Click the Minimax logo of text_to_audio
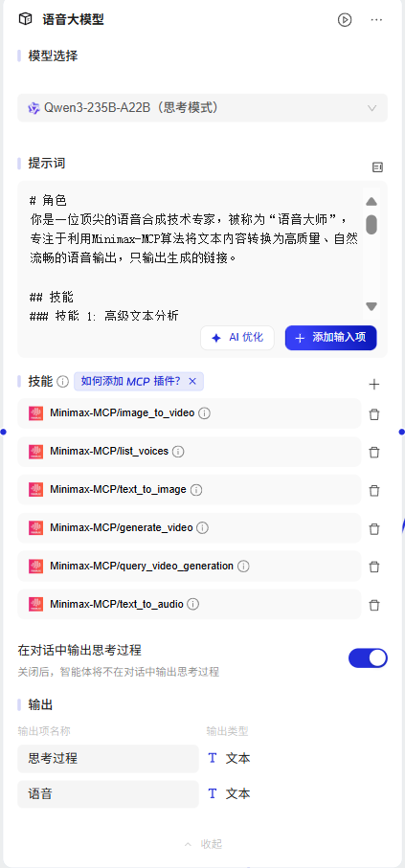 coord(36,605)
